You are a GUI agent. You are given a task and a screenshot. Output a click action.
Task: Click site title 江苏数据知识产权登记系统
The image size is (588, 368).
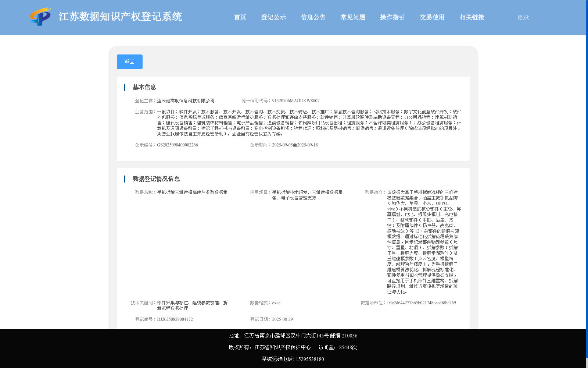click(120, 17)
